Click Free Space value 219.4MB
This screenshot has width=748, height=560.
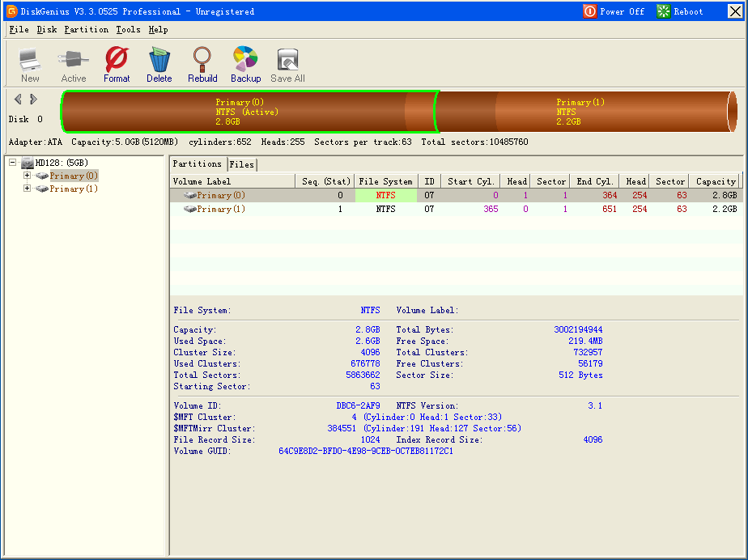[x=585, y=341]
